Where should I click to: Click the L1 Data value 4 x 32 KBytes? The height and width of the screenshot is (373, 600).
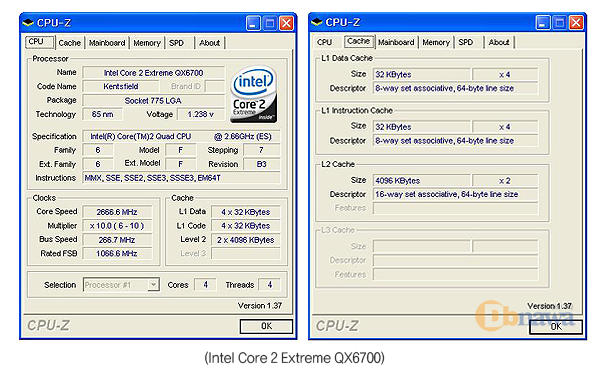[246, 212]
